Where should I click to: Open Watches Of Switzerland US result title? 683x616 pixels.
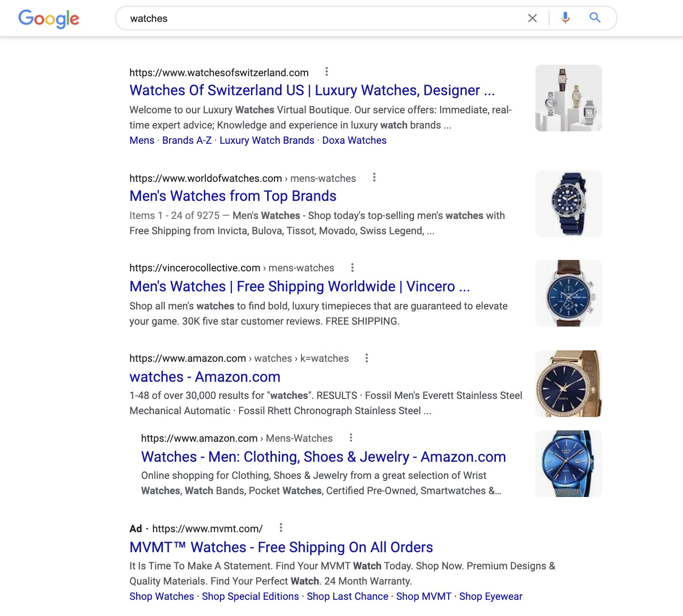coord(312,90)
